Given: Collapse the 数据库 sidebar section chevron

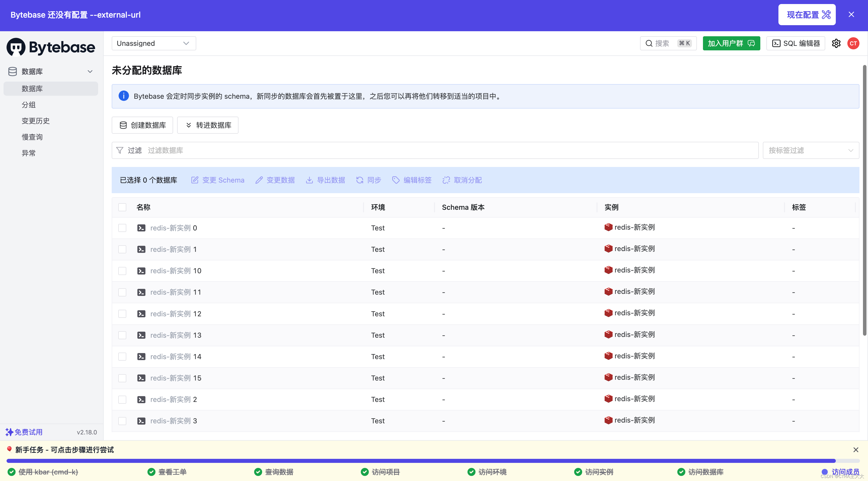Looking at the screenshot, I should coord(90,71).
